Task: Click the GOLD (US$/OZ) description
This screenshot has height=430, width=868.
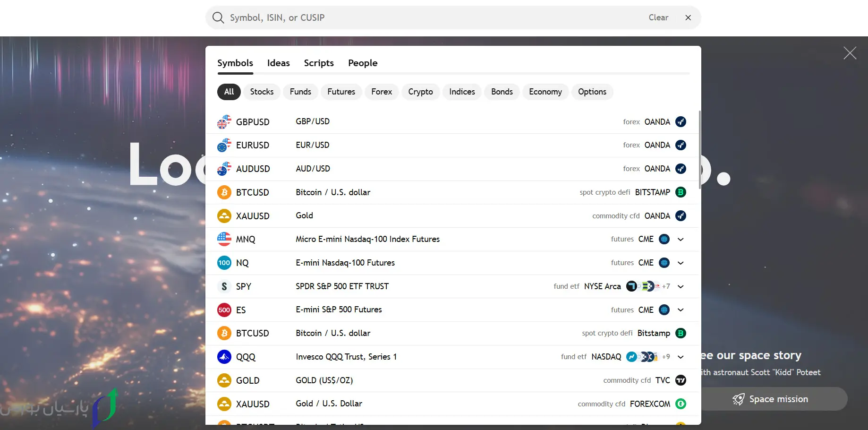Action: point(324,380)
